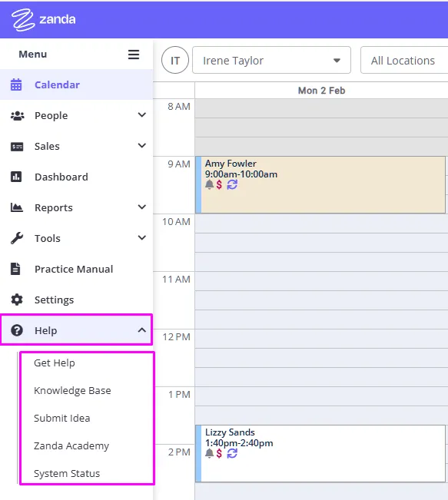Select Zanda Academy in the Help submenu

coord(71,445)
